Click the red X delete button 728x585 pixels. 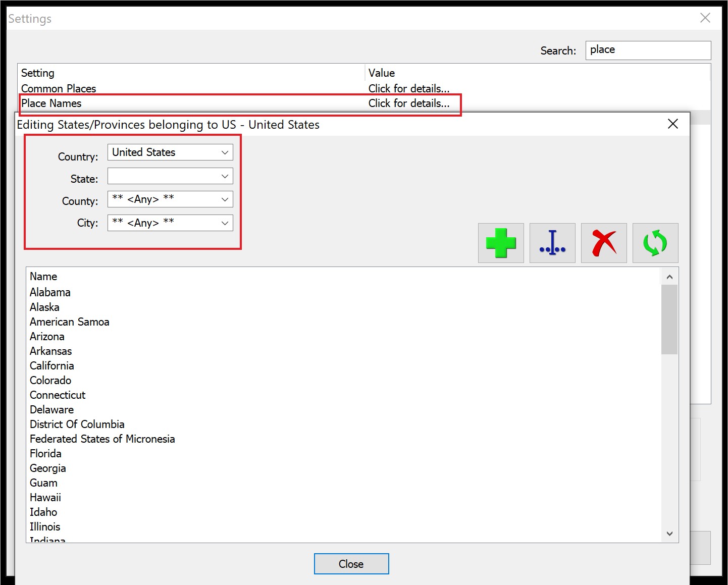[x=604, y=243]
